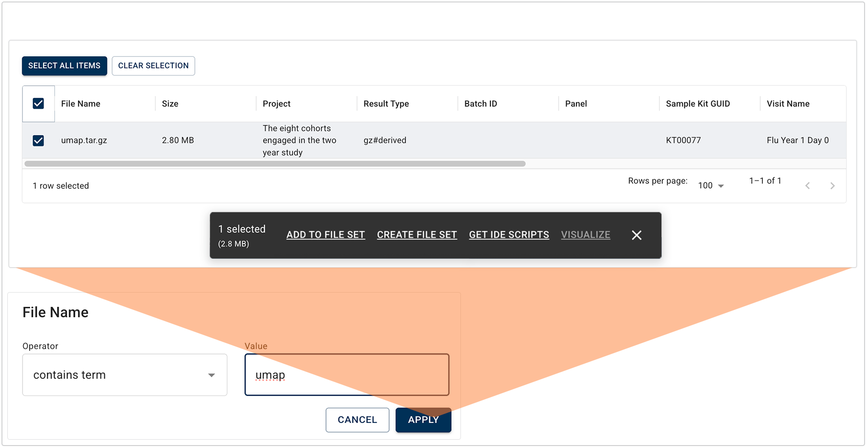The width and height of the screenshot is (868, 448).
Task: Click the Visualize action
Action: [x=585, y=235]
